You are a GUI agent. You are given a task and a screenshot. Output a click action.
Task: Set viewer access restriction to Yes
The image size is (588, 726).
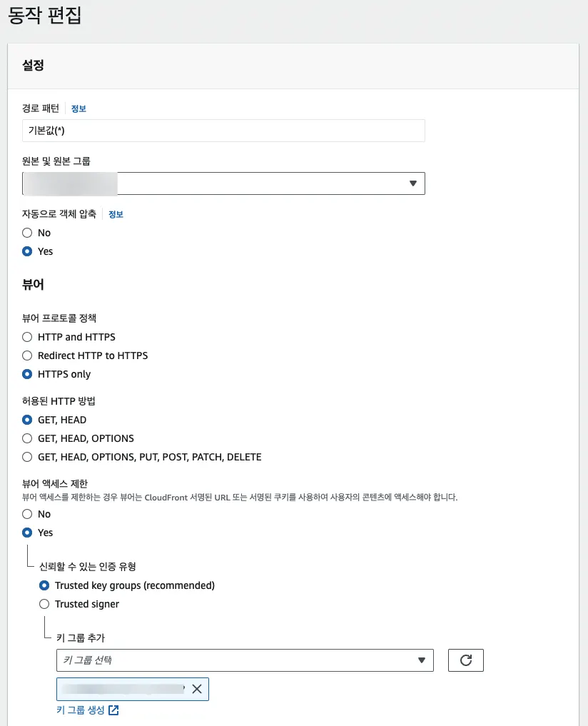coord(27,533)
